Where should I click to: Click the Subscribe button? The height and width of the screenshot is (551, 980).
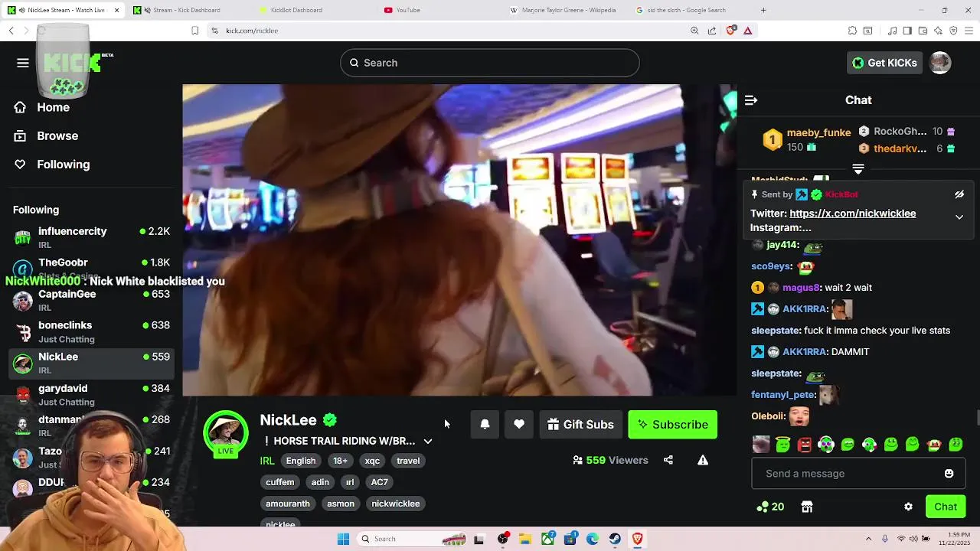pyautogui.click(x=672, y=425)
